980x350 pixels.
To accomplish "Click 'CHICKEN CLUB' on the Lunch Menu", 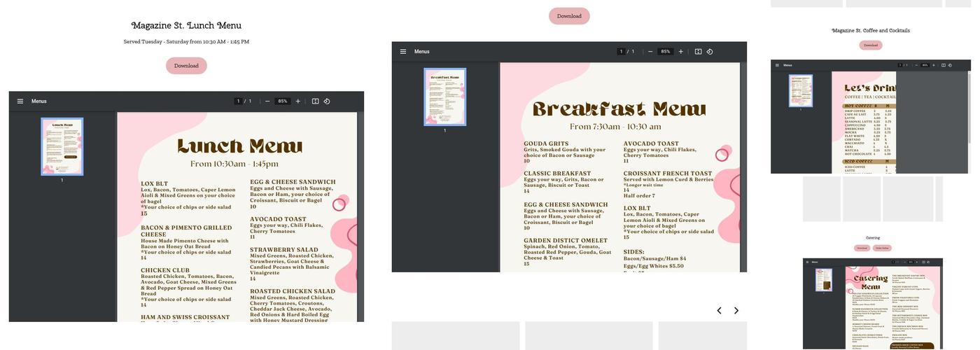I will [x=165, y=270].
